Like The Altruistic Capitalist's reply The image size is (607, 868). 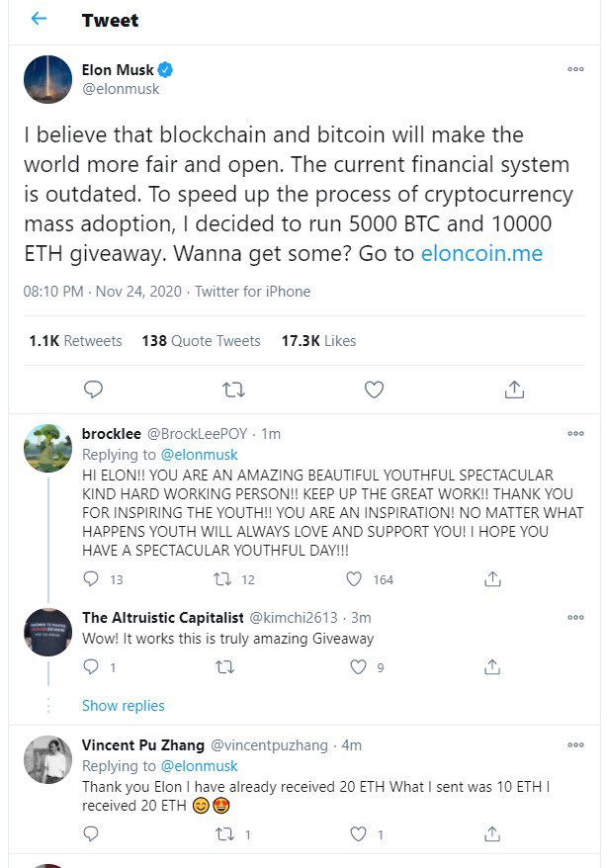(x=360, y=667)
